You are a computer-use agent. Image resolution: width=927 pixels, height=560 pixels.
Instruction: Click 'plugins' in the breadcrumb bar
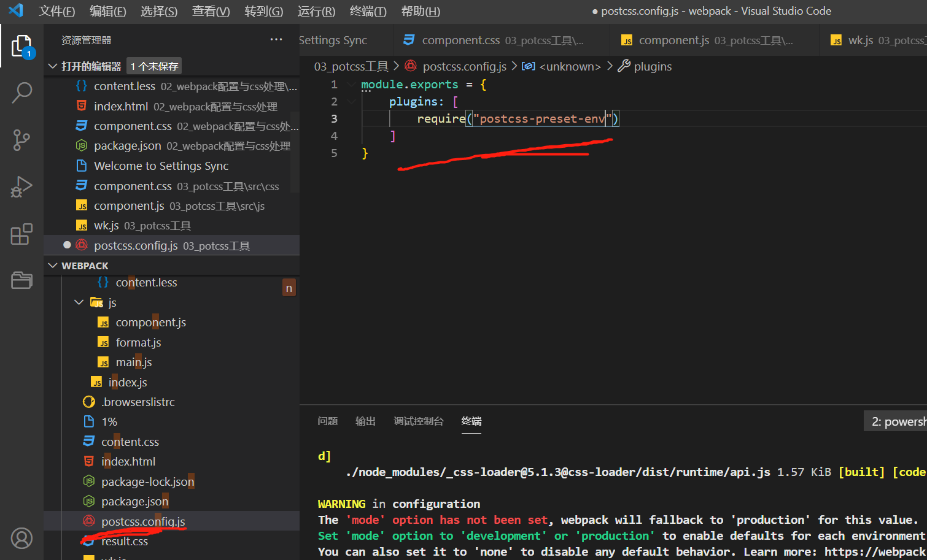coord(652,66)
